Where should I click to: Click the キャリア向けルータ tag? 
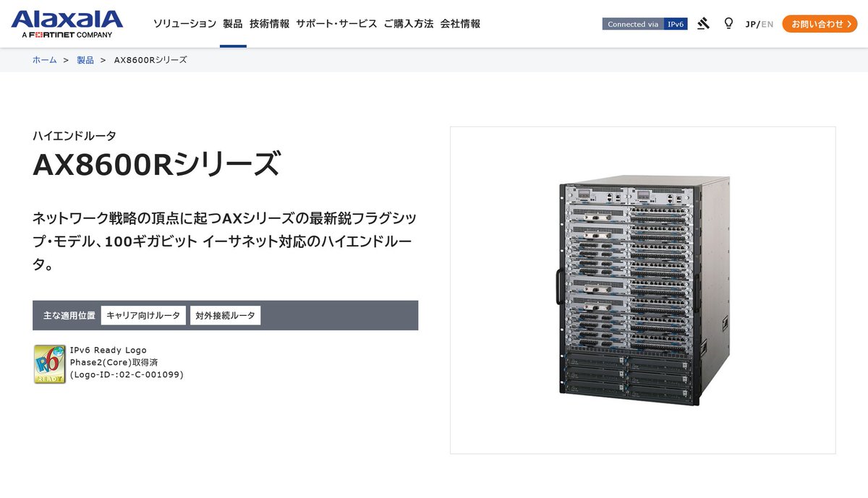pos(143,315)
